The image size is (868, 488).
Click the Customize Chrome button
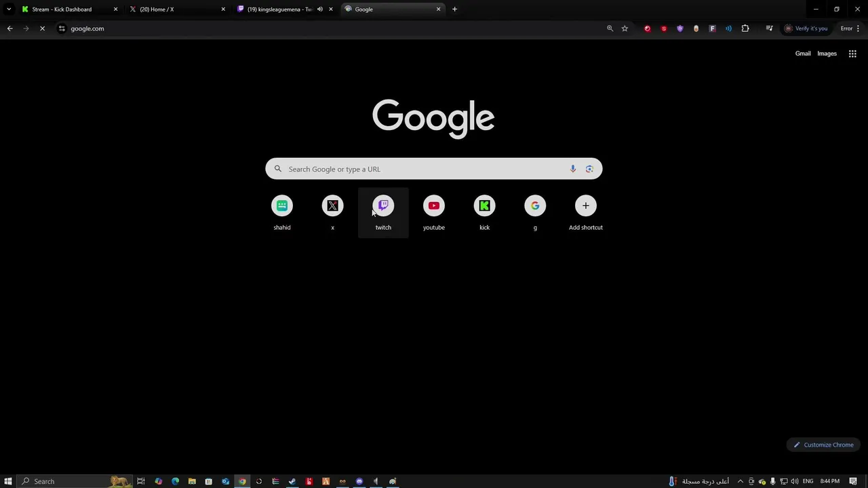(823, 445)
